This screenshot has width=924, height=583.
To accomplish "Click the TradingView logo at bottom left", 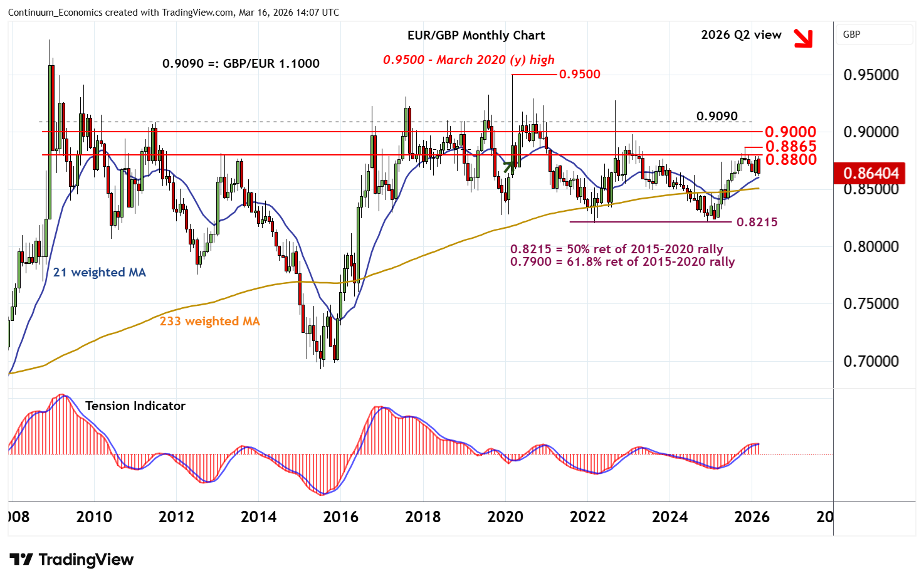I will [x=72, y=559].
